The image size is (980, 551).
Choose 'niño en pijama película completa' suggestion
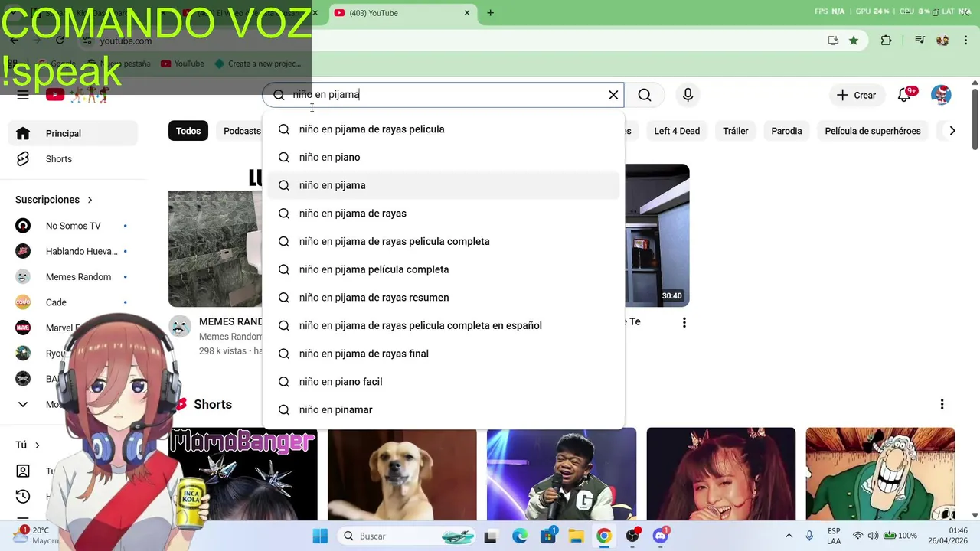tap(443, 269)
